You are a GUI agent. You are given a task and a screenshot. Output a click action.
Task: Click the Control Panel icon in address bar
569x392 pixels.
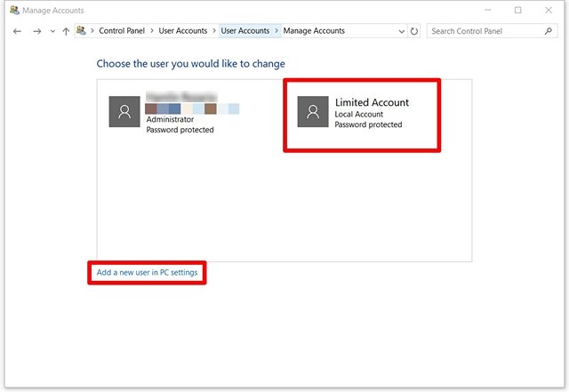[82, 31]
